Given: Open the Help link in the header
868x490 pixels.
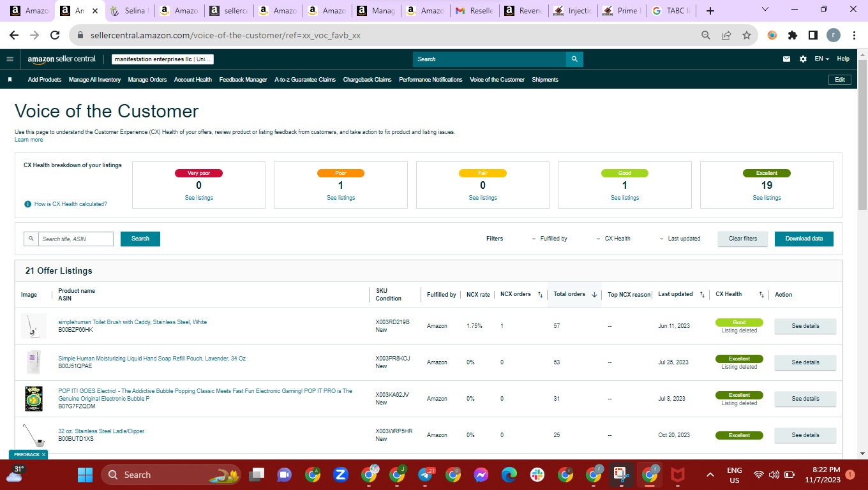Looking at the screenshot, I should pos(843,59).
